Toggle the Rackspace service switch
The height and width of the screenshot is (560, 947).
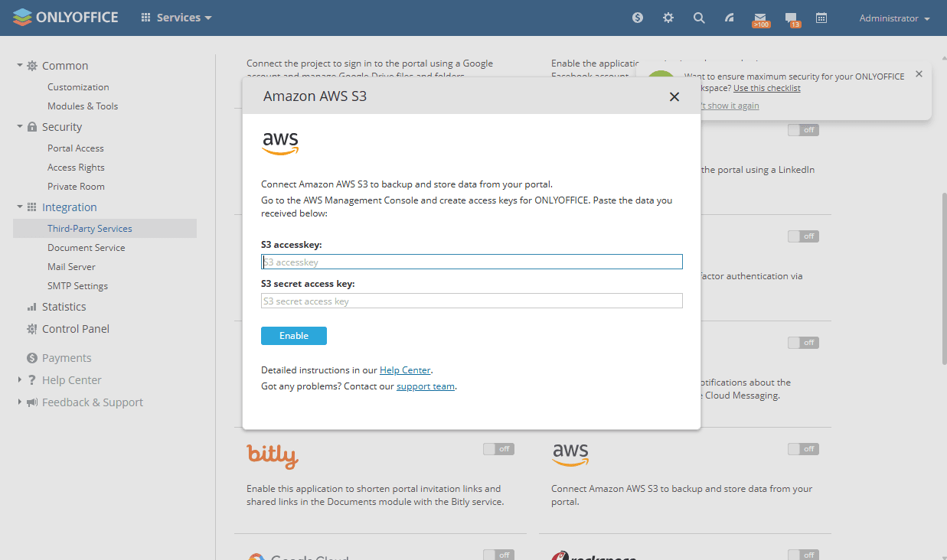point(803,555)
